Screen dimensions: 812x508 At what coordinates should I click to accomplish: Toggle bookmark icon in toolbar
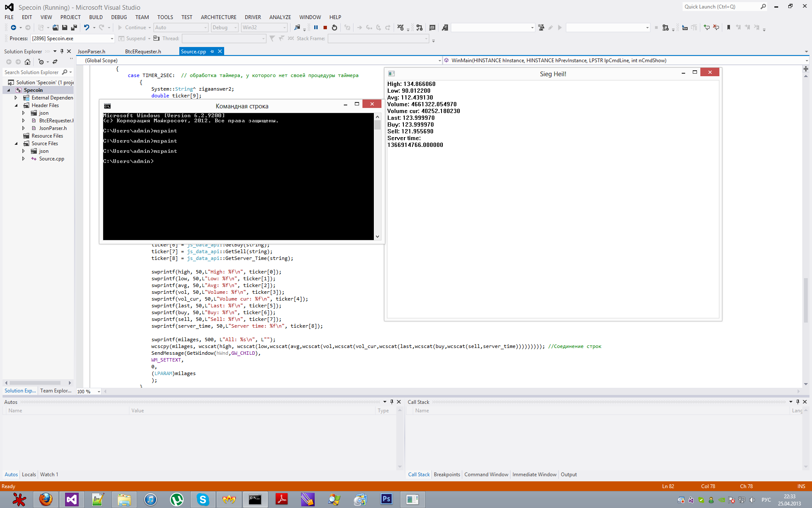tap(729, 28)
